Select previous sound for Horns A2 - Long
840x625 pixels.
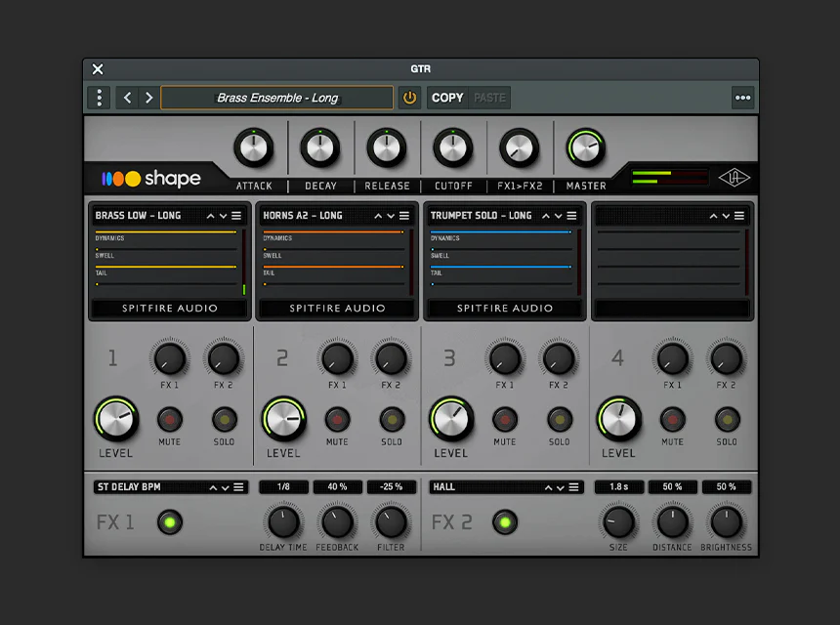tap(378, 216)
